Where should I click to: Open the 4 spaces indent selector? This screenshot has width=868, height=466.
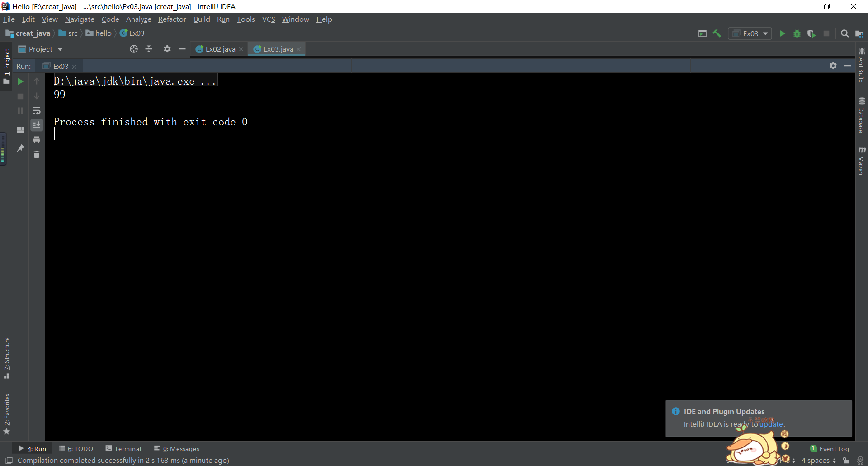pos(819,461)
